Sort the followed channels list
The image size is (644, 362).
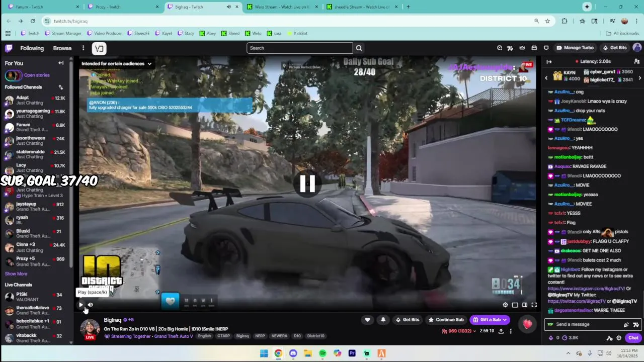[61, 87]
